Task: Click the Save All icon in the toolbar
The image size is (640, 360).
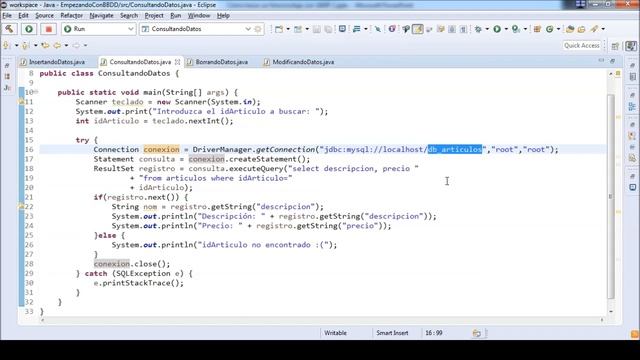Action: (x=328, y=29)
